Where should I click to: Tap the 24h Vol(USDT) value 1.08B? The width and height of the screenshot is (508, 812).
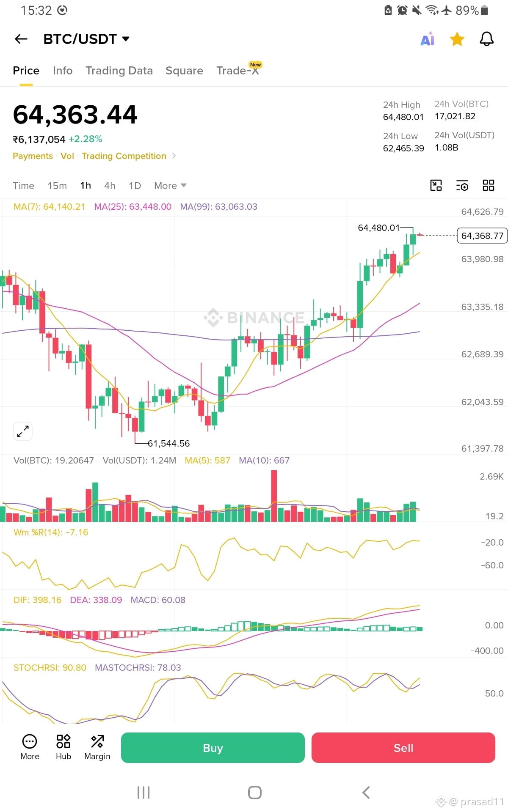[x=447, y=148]
